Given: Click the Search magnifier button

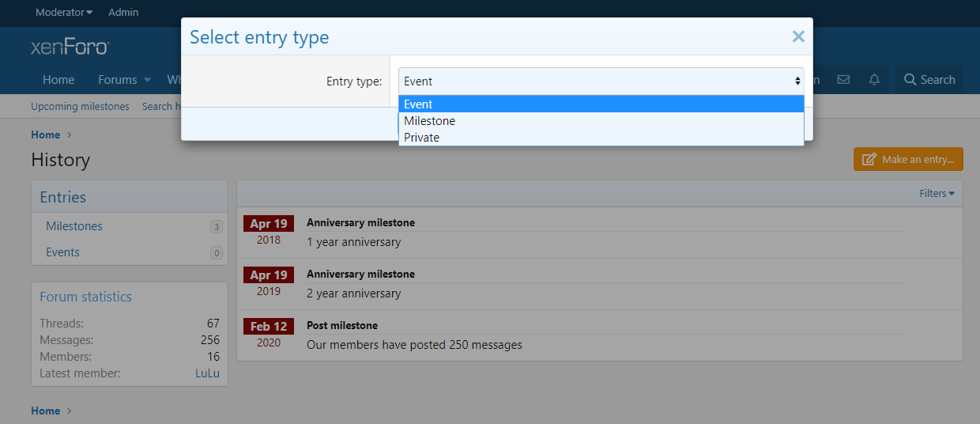Looking at the screenshot, I should [929, 80].
